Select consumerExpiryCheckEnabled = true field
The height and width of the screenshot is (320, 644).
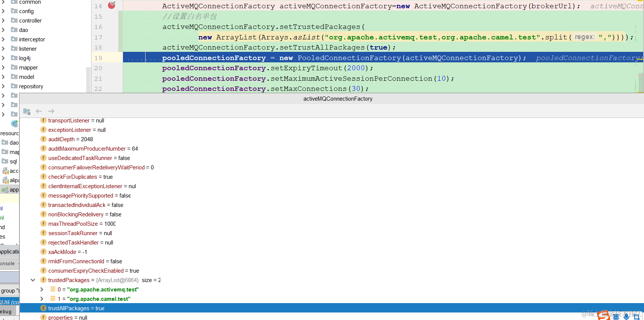93,271
